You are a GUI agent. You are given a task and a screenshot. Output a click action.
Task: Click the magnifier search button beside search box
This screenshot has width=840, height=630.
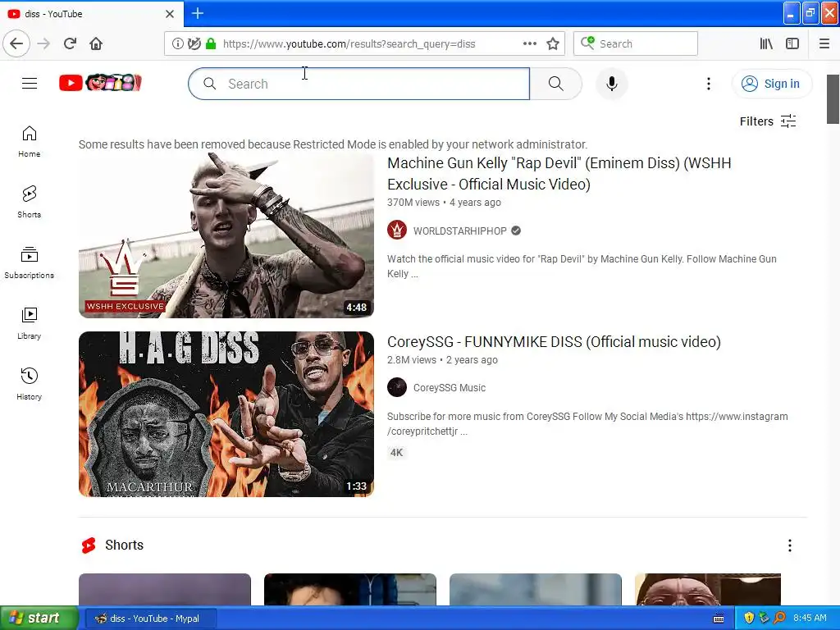[556, 84]
